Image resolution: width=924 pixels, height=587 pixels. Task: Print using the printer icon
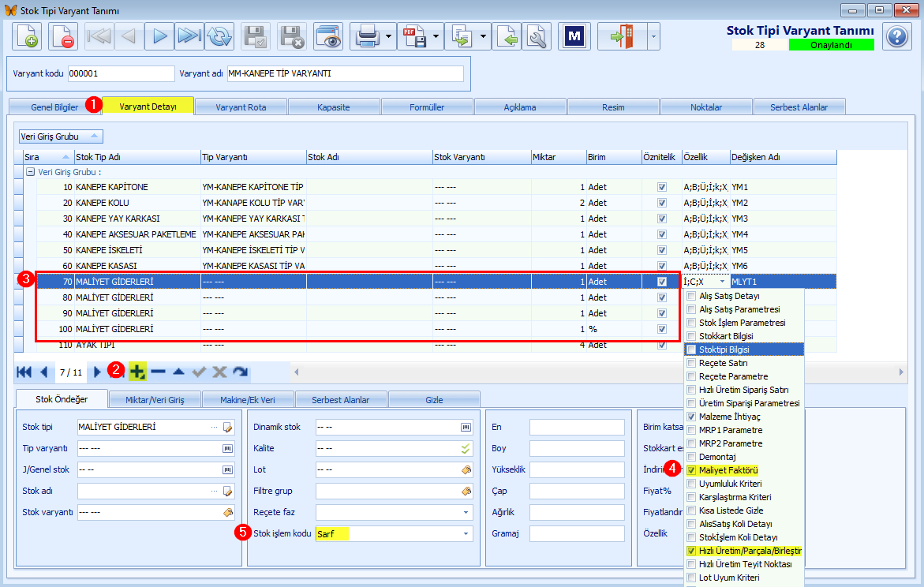tap(367, 36)
